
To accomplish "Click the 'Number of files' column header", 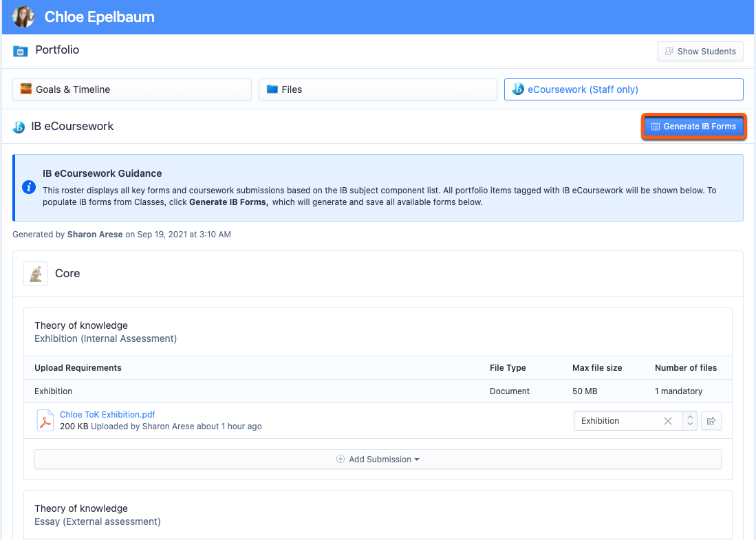I will 686,368.
